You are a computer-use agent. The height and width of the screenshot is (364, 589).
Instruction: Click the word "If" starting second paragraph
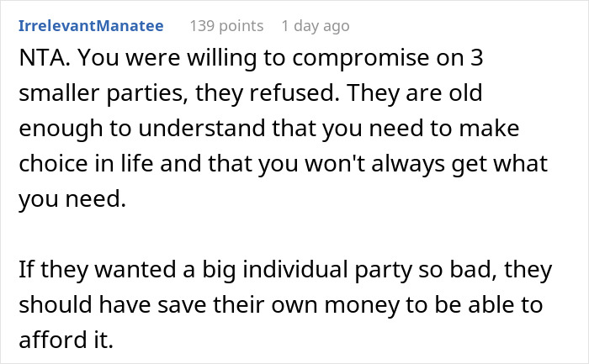point(27,269)
